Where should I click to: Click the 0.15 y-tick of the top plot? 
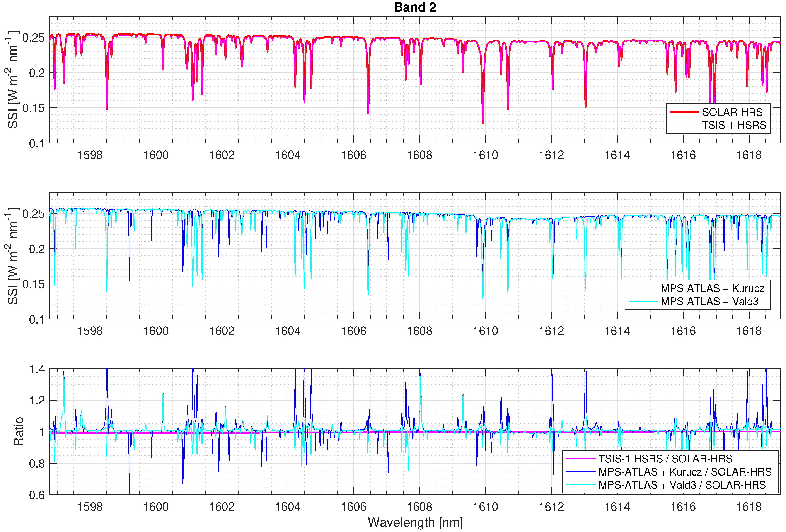point(34,108)
